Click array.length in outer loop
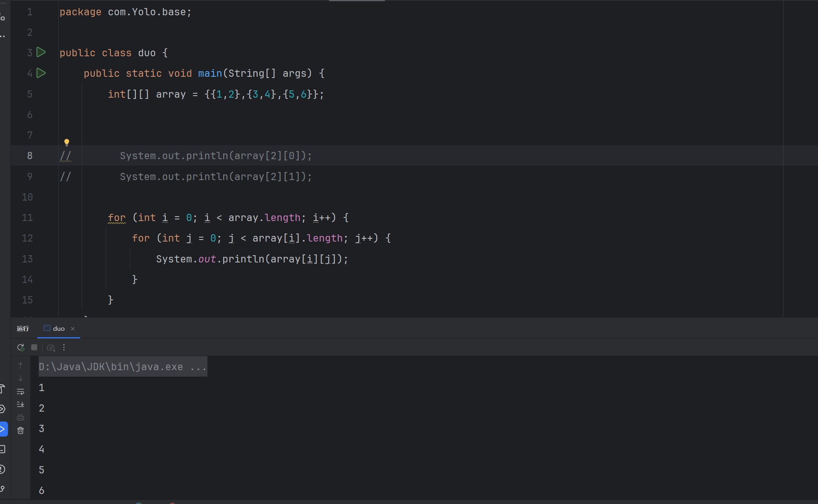The height and width of the screenshot is (504, 818). pyautogui.click(x=264, y=217)
